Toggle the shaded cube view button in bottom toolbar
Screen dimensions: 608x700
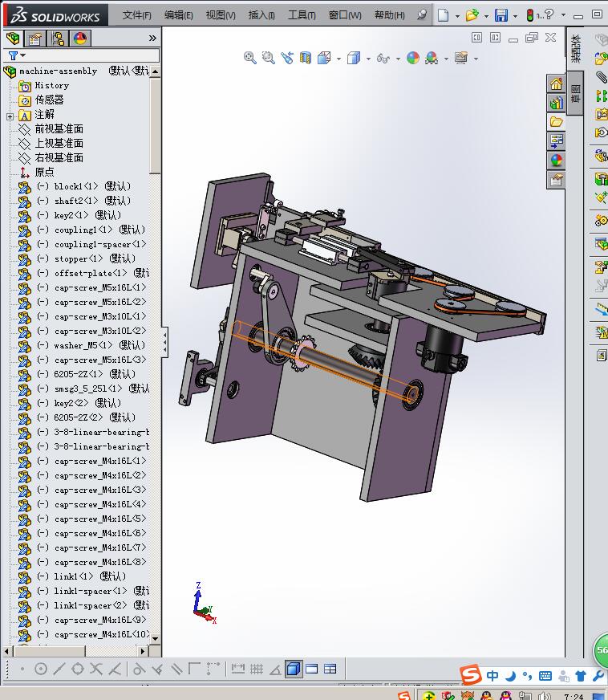click(x=294, y=669)
